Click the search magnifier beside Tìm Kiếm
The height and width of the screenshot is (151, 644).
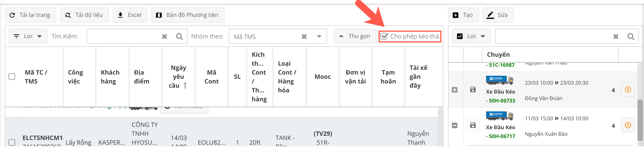pos(179,37)
